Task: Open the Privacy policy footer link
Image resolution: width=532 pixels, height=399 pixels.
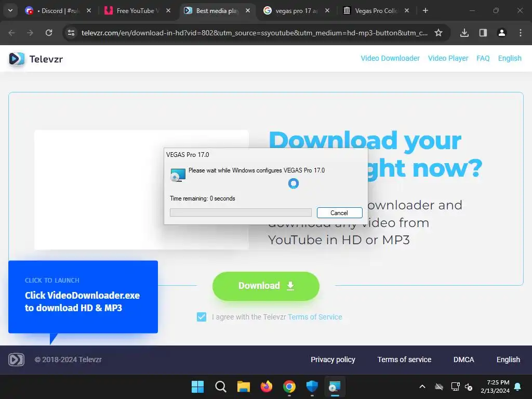Action: [333, 360]
